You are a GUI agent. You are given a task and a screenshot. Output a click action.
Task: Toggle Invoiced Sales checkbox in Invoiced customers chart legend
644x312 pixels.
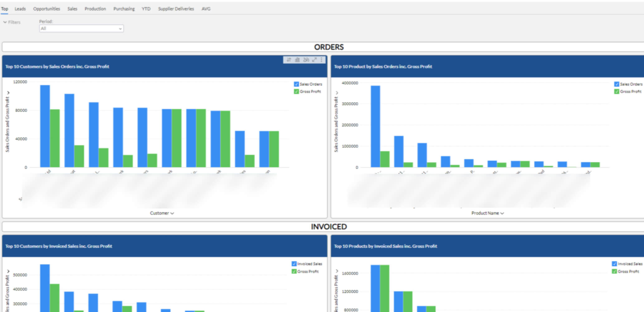pos(294,264)
